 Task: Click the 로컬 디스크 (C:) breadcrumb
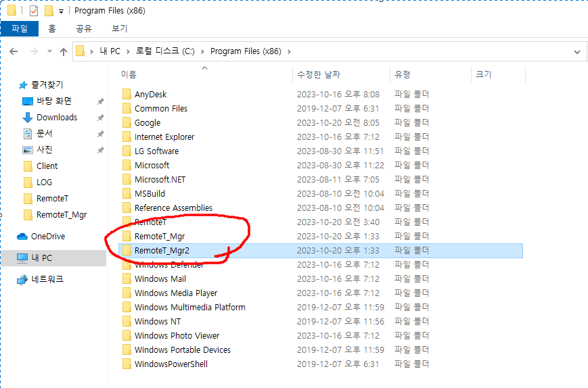[x=165, y=51]
